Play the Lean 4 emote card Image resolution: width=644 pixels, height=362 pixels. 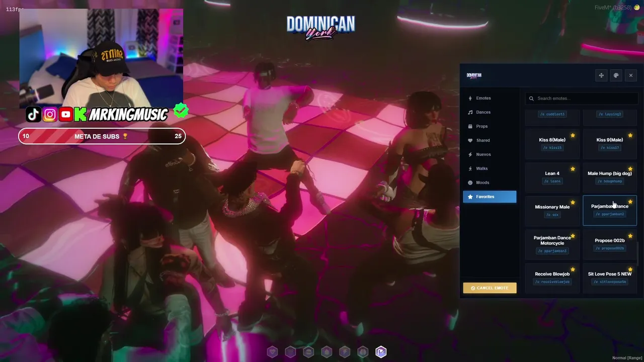point(552,177)
